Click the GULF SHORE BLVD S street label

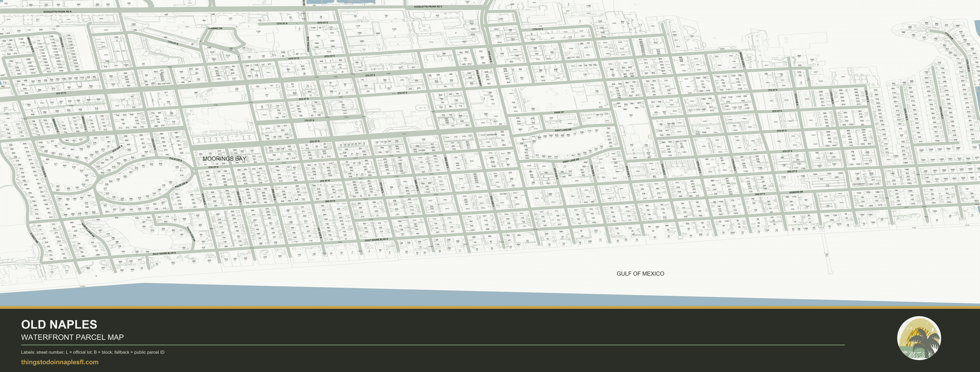(376, 239)
